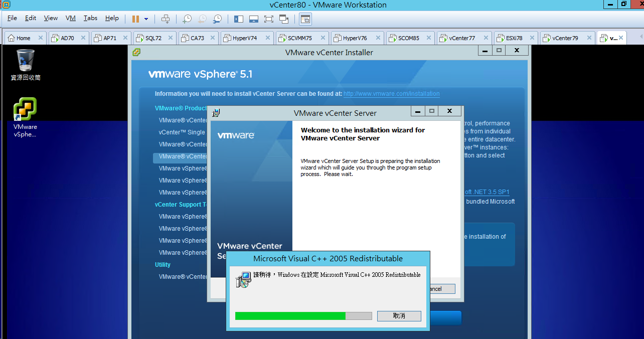Screen dimensions: 644x339
Task: Close the Home tab
Action: click(41, 38)
